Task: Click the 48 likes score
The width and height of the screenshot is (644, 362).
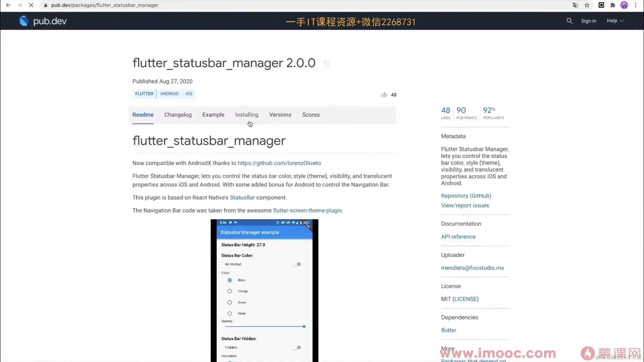Action: pos(445,113)
